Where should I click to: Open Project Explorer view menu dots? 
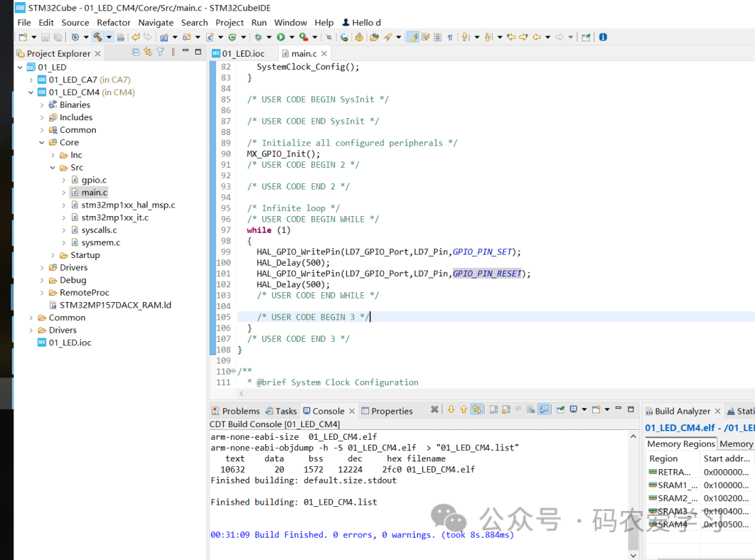point(173,52)
